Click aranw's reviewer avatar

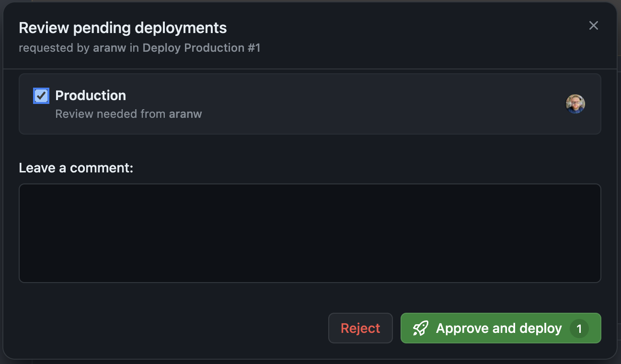click(575, 104)
